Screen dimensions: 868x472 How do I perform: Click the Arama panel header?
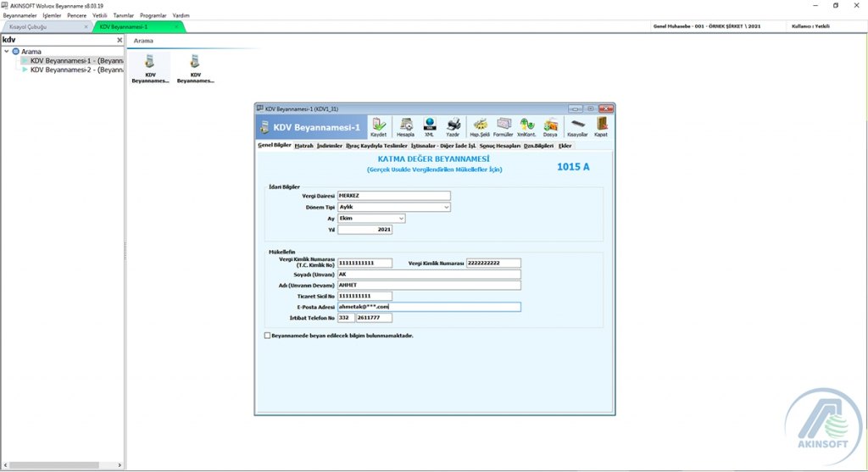[143, 41]
